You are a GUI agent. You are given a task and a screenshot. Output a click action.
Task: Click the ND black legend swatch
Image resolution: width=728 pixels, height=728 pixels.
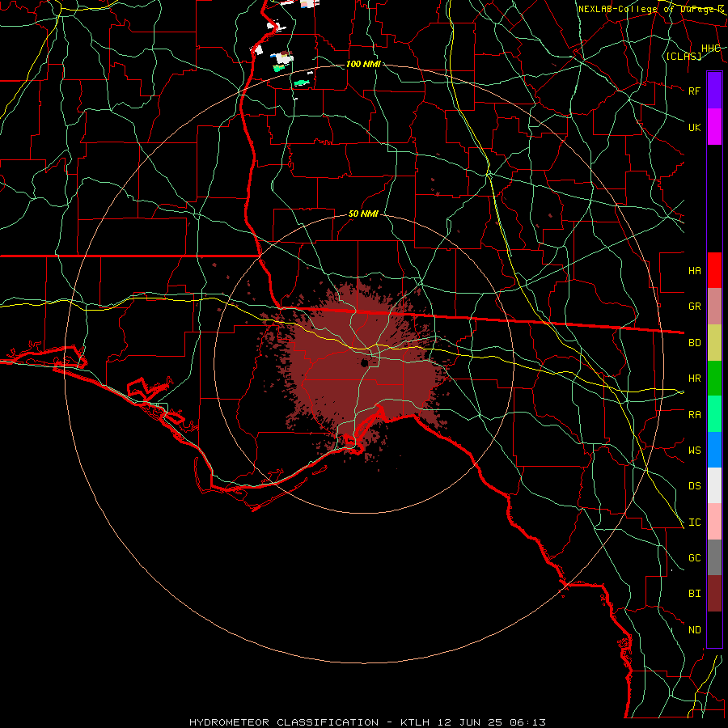714,629
